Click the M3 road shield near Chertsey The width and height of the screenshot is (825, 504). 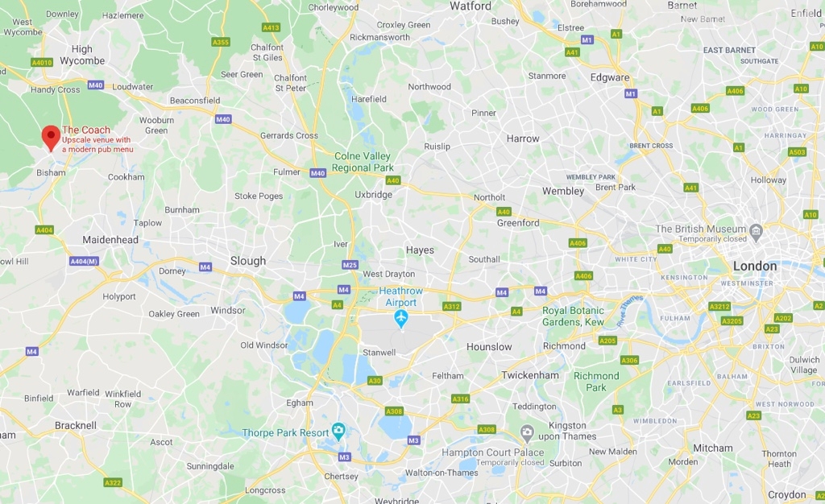[344, 456]
